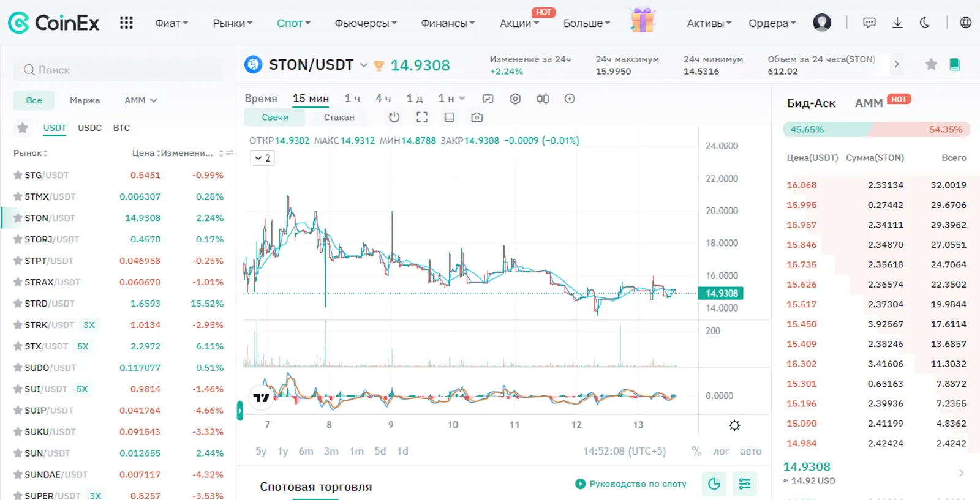Switch to BTC quote tab
The height and width of the screenshot is (500, 980).
121,128
